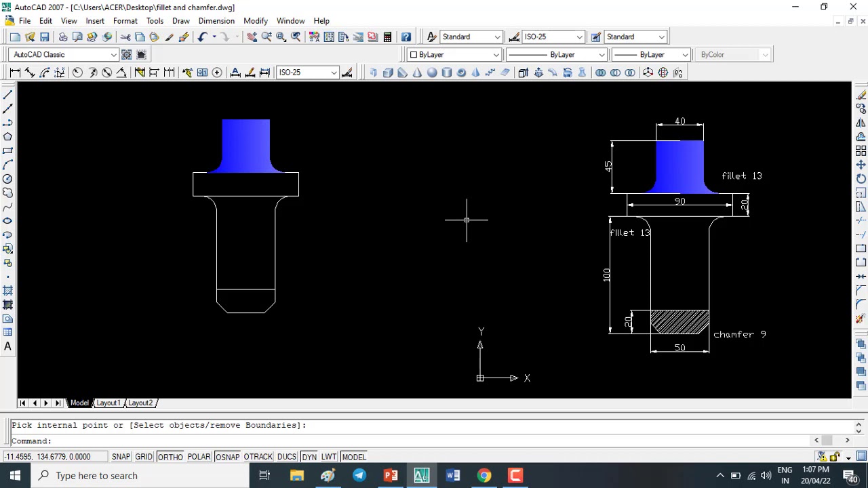Toggle OSNAP in status bar

(227, 457)
